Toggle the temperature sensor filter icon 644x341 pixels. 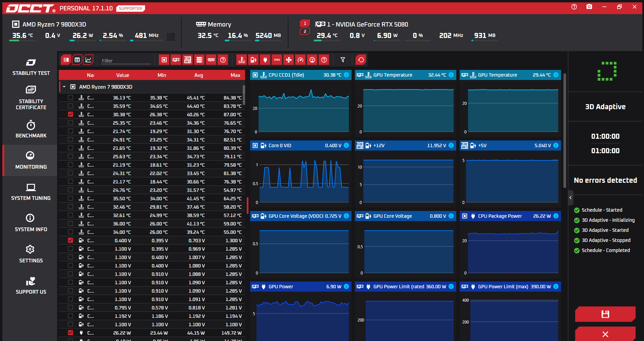pos(241,60)
